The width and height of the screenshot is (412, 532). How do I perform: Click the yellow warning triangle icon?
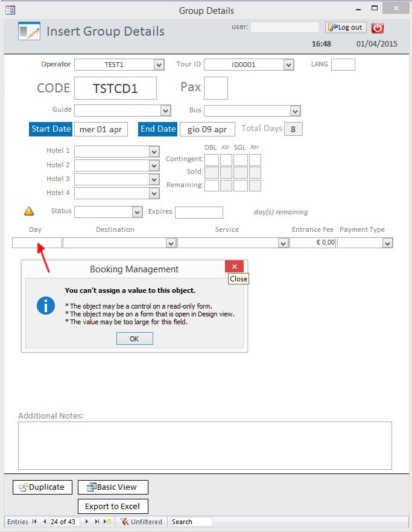click(29, 211)
